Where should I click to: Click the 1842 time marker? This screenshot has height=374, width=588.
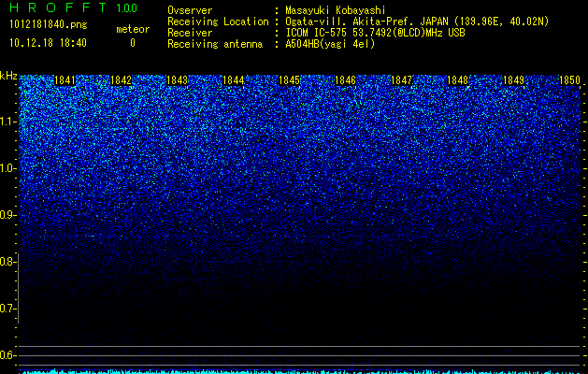click(122, 80)
